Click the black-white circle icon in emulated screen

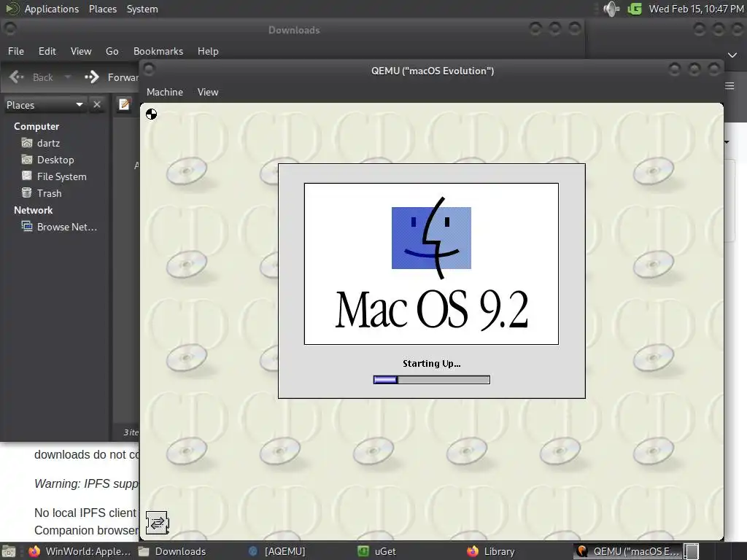[152, 114]
